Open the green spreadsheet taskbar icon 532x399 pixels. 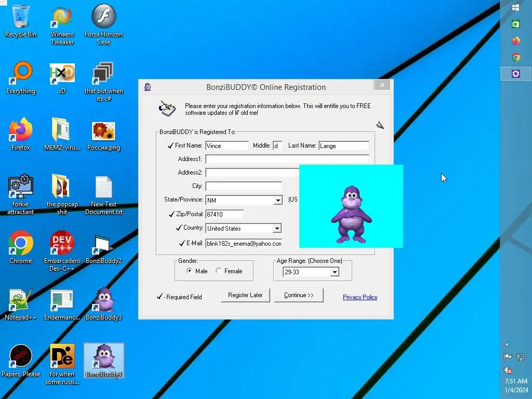[x=516, y=24]
